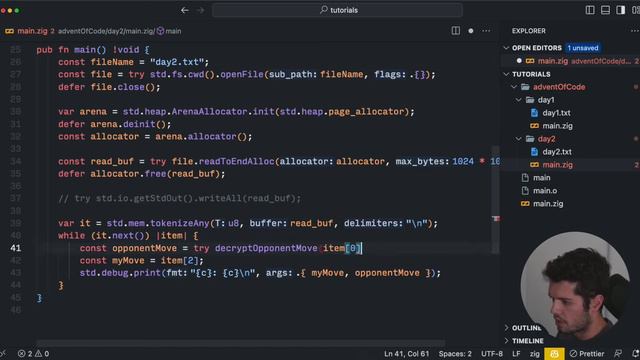The image size is (640, 360).
Task: Click the zig file icon on editor tab
Action: click(x=9, y=31)
